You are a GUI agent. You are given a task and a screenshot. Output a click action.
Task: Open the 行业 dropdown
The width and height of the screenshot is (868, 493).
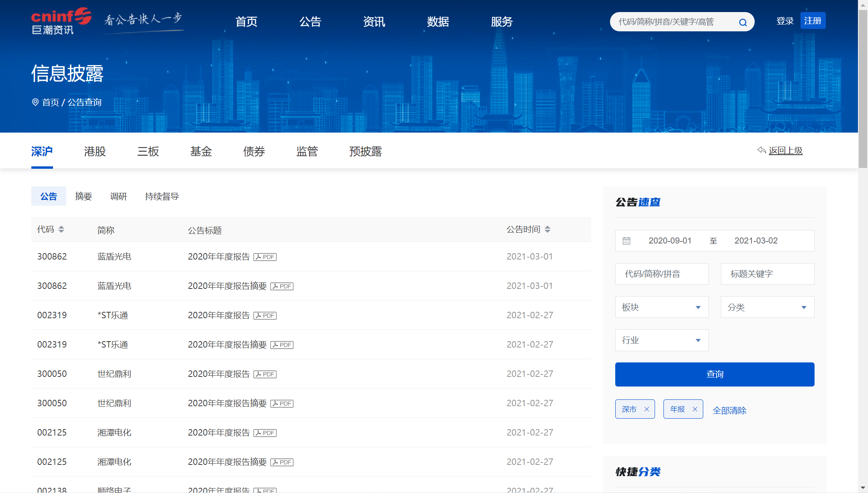(x=661, y=340)
